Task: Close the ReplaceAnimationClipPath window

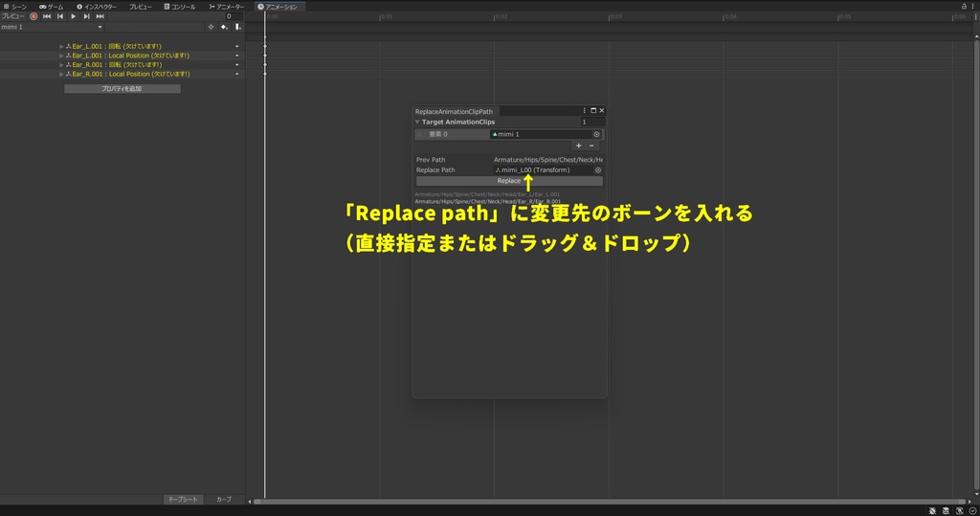Action: [x=602, y=111]
